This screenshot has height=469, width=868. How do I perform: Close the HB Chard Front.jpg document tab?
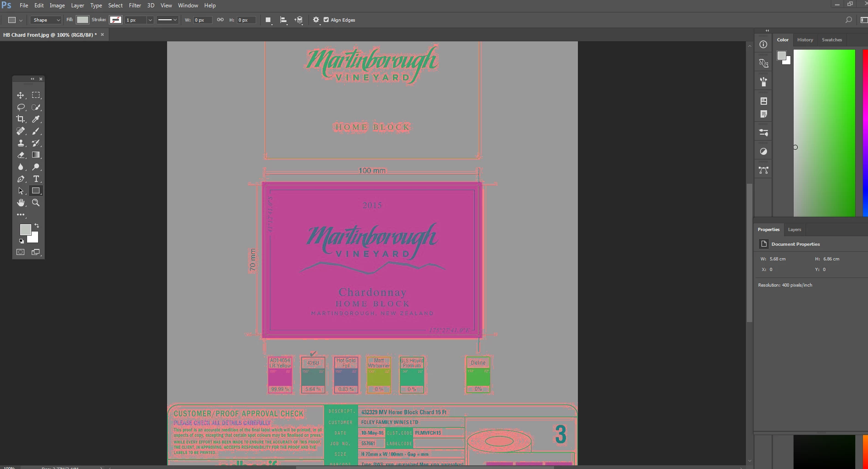pyautogui.click(x=102, y=34)
